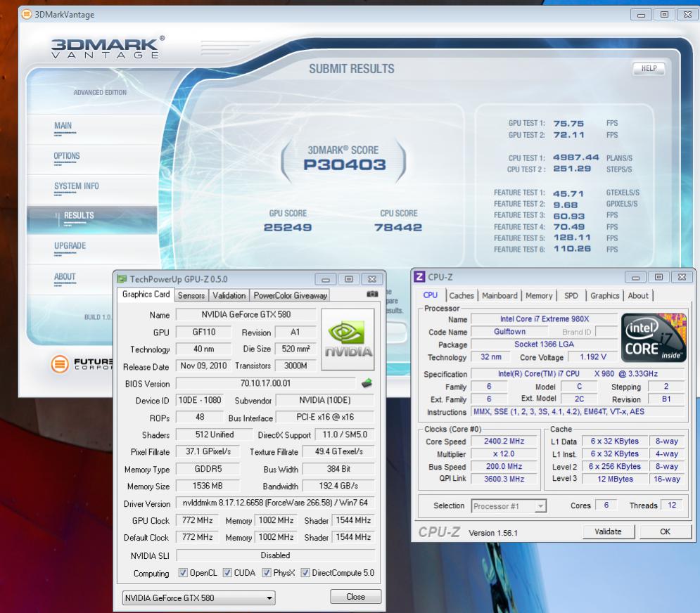The height and width of the screenshot is (613, 700).
Task: Click the Bandwidth 192.4 GB/s value
Action: coord(338,486)
